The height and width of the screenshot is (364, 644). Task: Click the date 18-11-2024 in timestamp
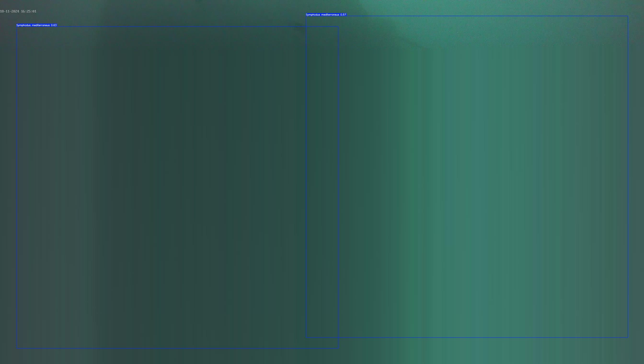click(10, 11)
